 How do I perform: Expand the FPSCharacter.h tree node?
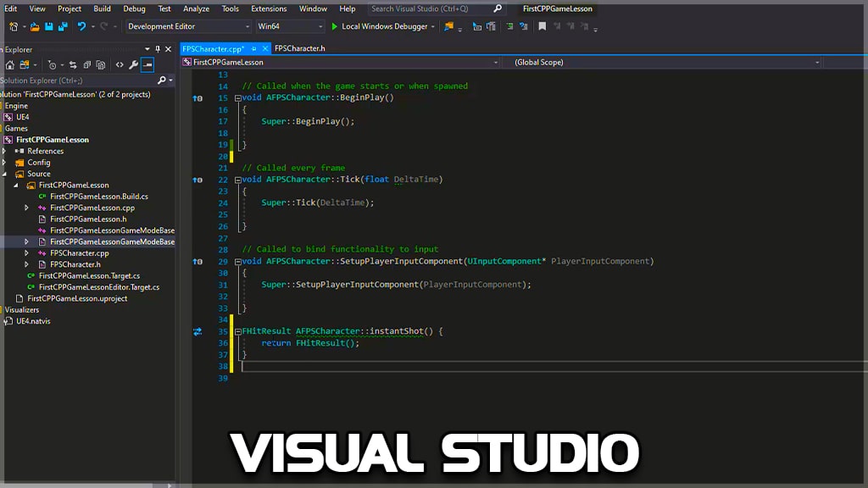(x=26, y=264)
